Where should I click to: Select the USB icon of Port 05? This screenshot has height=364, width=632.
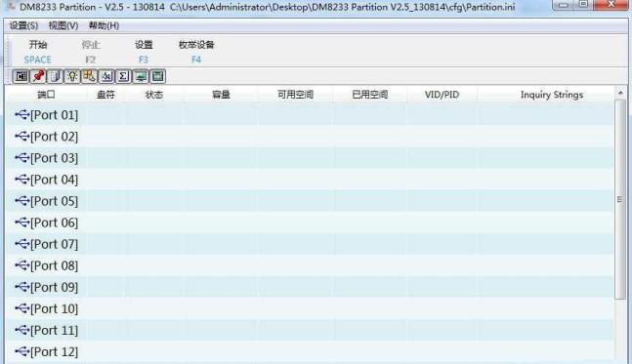[22, 201]
